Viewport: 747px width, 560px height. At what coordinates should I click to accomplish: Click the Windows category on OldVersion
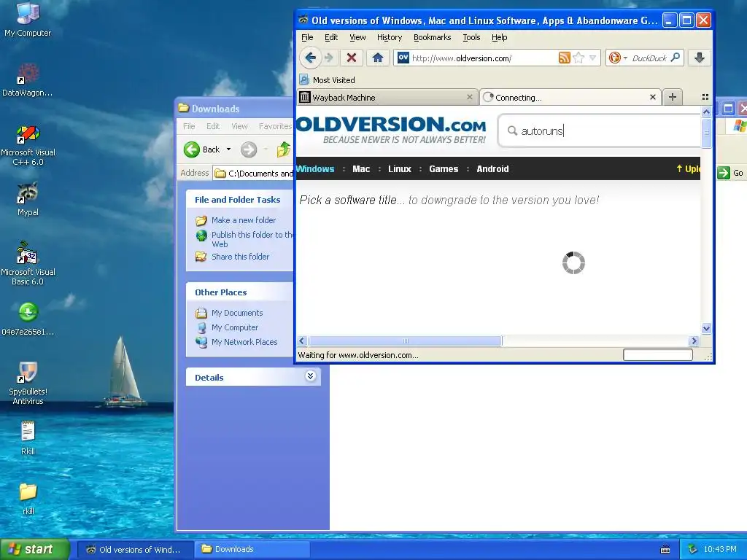click(x=315, y=169)
